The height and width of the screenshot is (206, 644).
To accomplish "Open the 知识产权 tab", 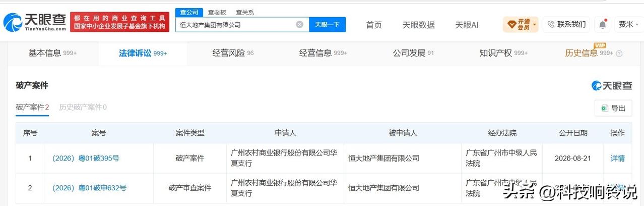I will pyautogui.click(x=503, y=53).
